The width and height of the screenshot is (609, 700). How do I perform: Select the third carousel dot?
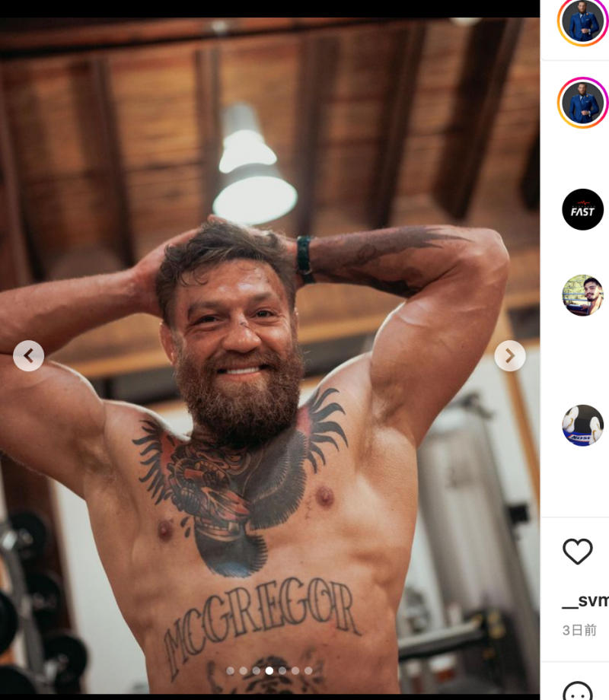point(256,671)
